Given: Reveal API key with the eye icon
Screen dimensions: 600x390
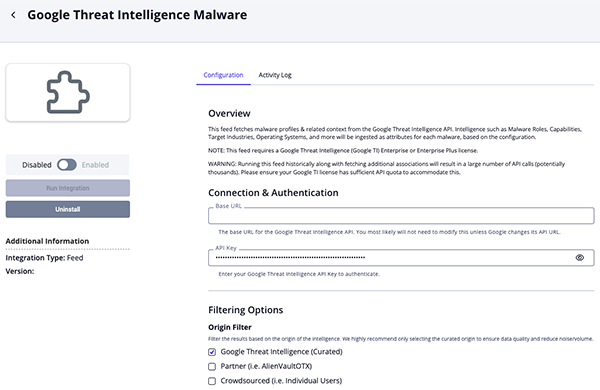Looking at the screenshot, I should click(x=580, y=258).
